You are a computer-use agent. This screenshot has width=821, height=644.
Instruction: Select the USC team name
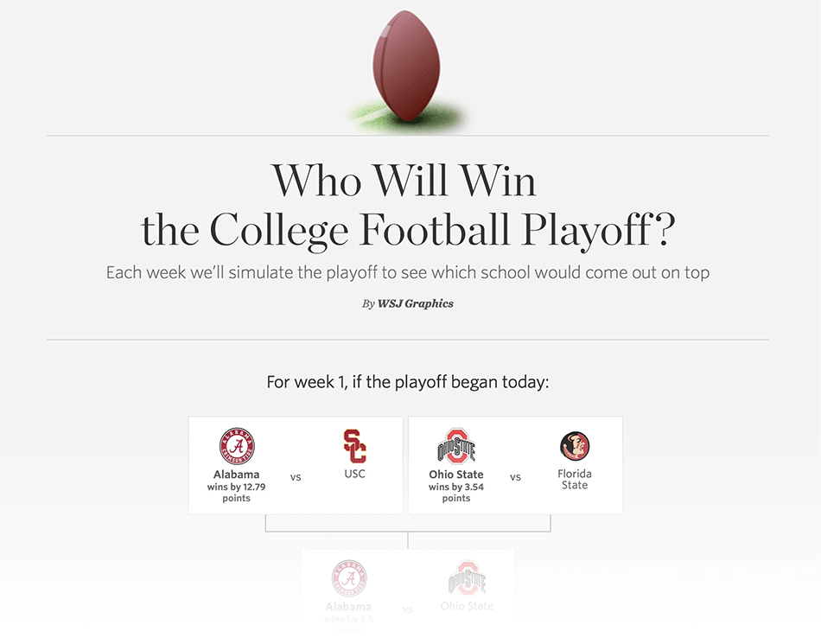point(354,474)
